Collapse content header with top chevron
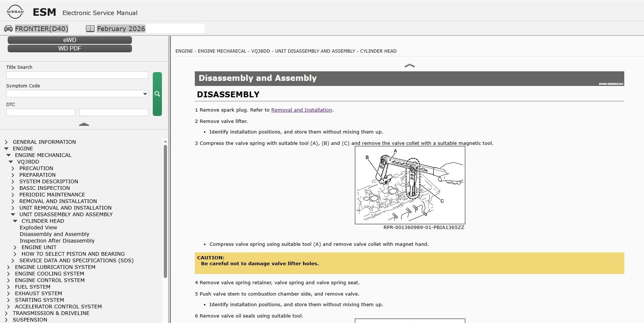The height and width of the screenshot is (323, 644). (x=410, y=65)
